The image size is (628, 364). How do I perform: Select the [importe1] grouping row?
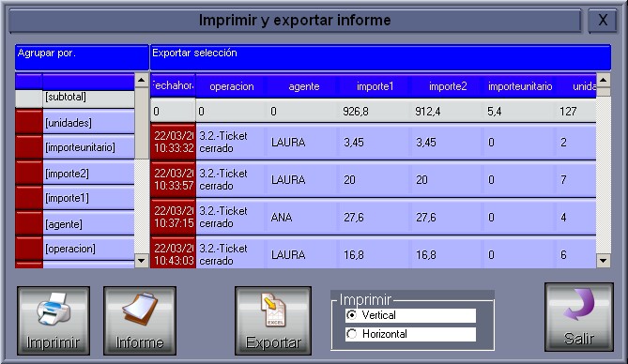point(88,198)
